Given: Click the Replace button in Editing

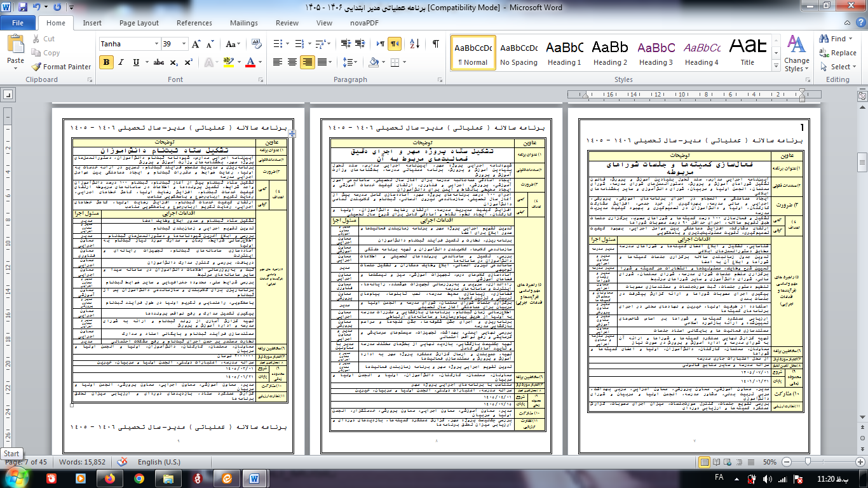Looking at the screenshot, I should point(838,53).
